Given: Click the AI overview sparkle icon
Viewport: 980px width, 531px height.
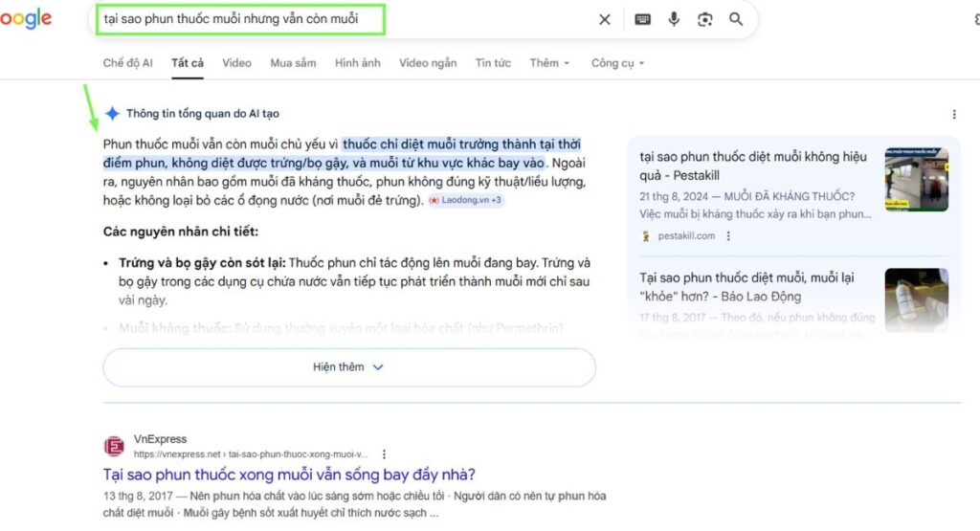Looking at the screenshot, I should 113,114.
